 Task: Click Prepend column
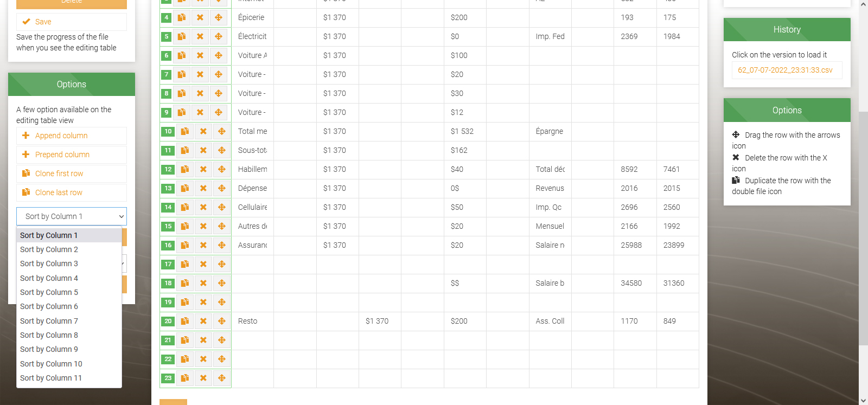(x=62, y=155)
